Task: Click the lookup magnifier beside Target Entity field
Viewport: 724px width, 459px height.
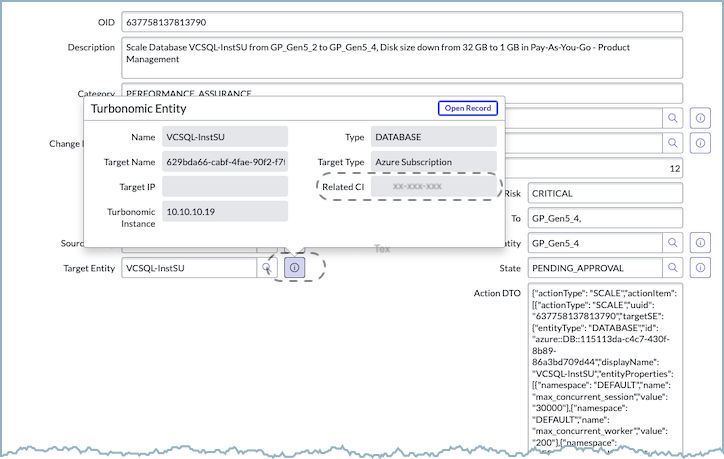Action: [267, 268]
